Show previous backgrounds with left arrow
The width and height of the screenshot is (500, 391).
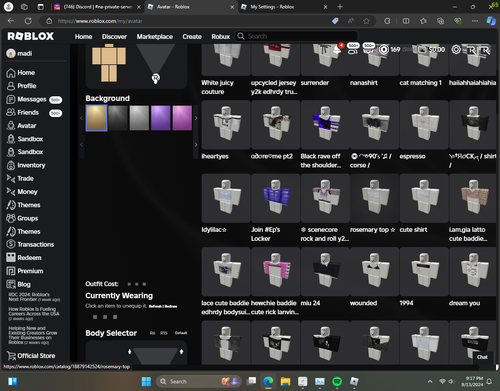coord(81,118)
